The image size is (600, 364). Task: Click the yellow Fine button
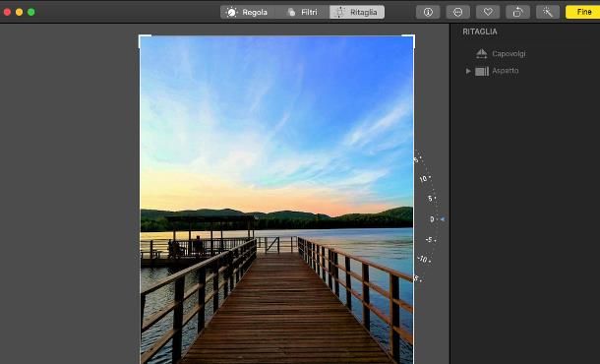click(x=582, y=12)
